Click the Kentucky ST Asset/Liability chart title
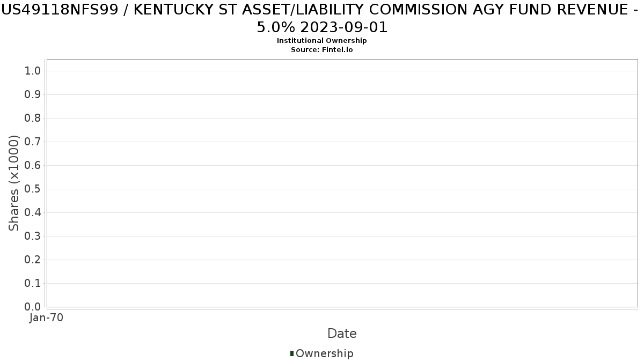 coord(321,19)
